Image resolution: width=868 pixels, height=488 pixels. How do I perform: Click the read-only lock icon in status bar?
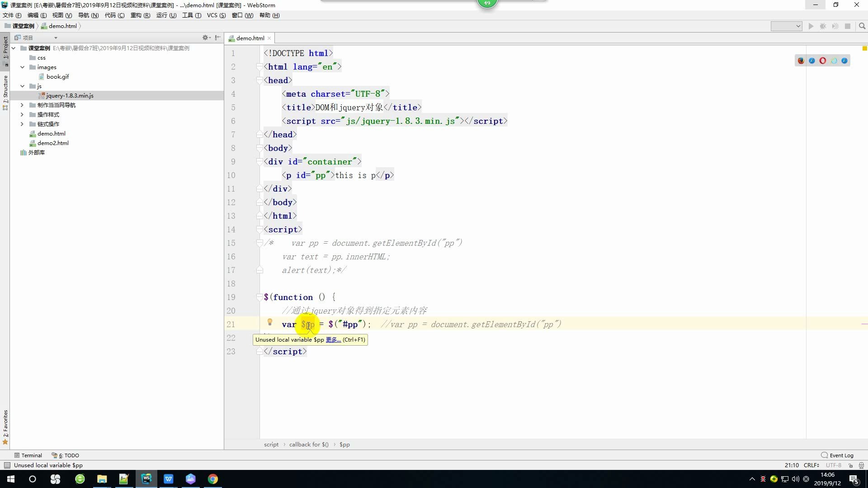(x=850, y=465)
